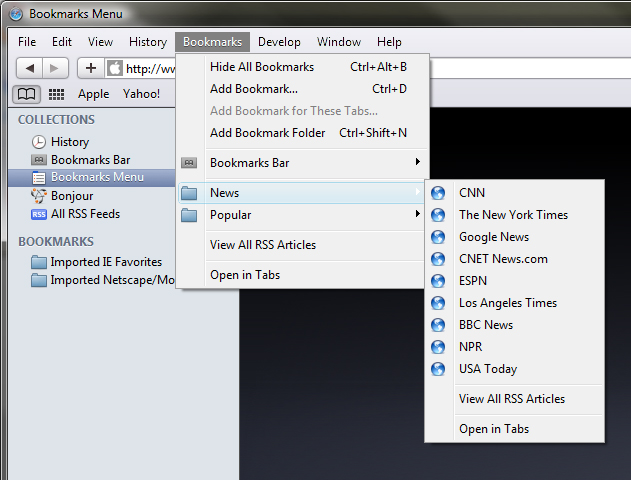Click the Bookmarks Bar icon in sidebar
Screen dimensions: 631x480
tap(39, 160)
